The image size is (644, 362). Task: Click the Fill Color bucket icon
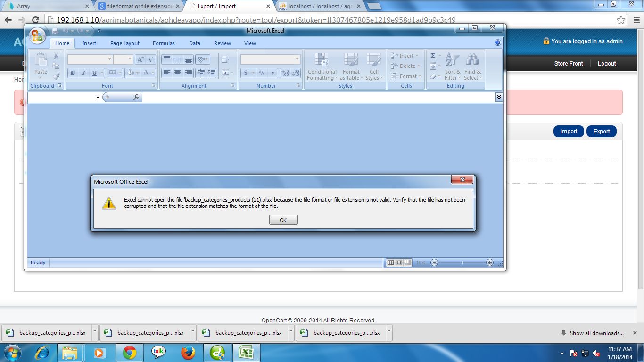tap(130, 73)
